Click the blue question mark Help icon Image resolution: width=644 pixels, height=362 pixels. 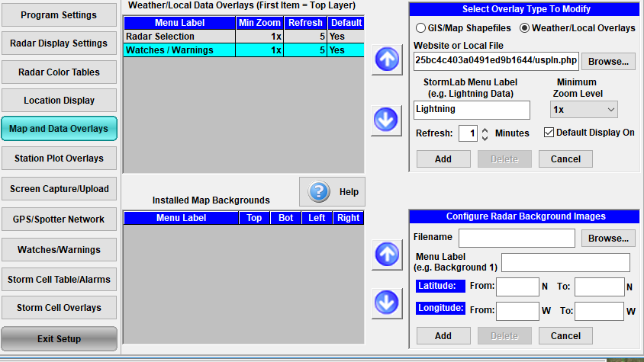pos(319,192)
